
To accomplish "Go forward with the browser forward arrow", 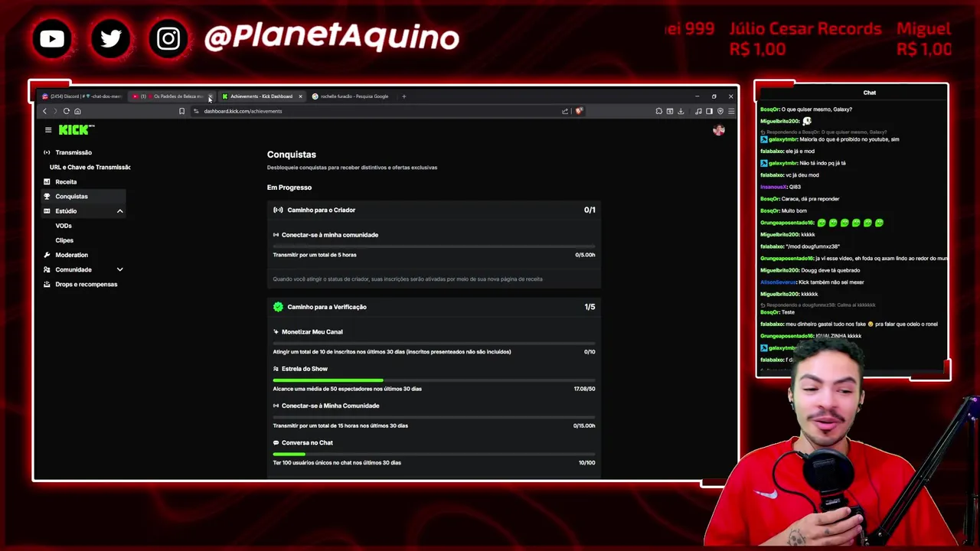I will pyautogui.click(x=55, y=111).
